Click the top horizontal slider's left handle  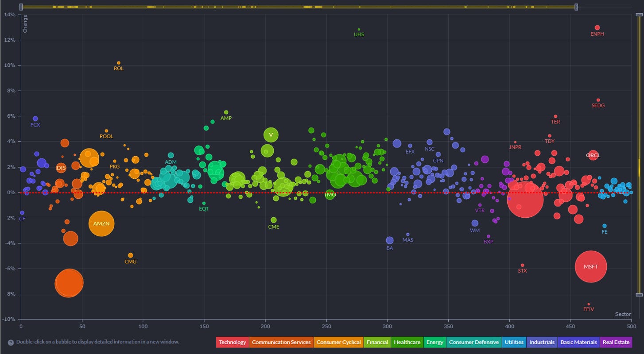21,7
